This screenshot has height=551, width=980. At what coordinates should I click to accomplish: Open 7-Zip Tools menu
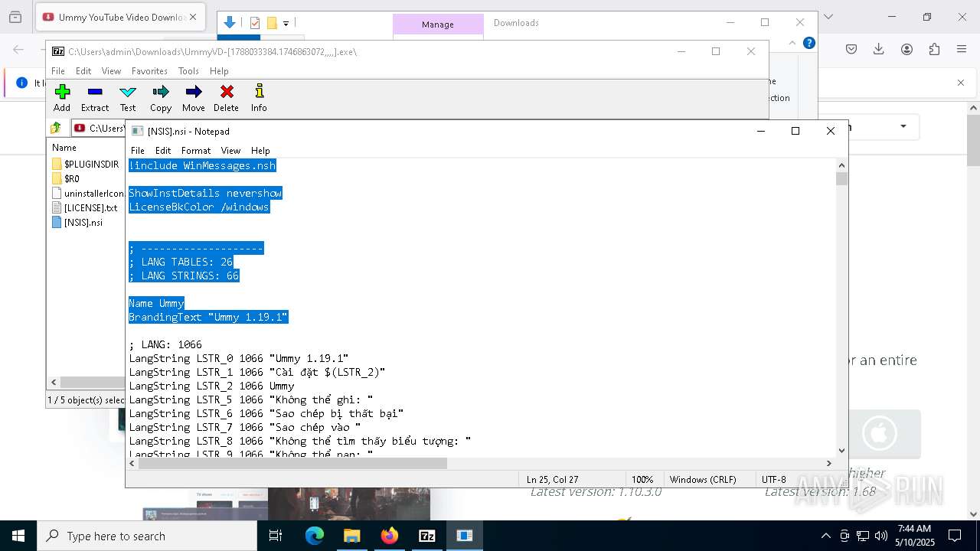click(188, 71)
